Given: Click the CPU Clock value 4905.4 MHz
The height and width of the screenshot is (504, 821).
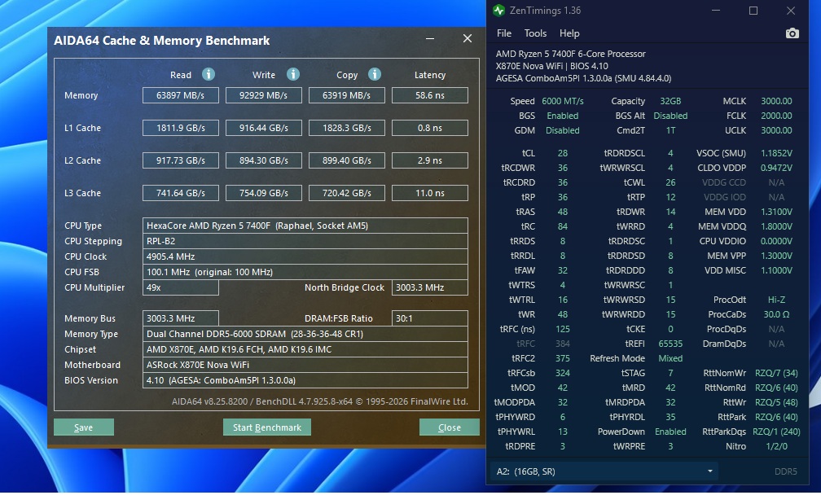Looking at the screenshot, I should (305, 256).
